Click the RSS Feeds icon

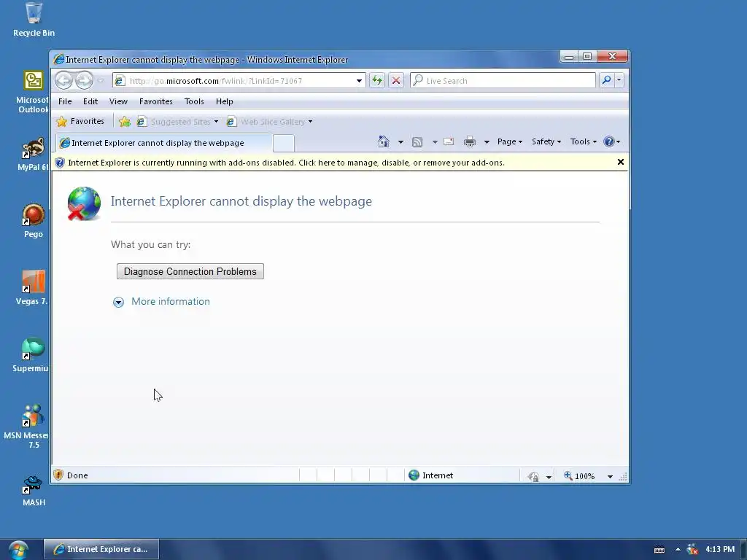pos(417,142)
